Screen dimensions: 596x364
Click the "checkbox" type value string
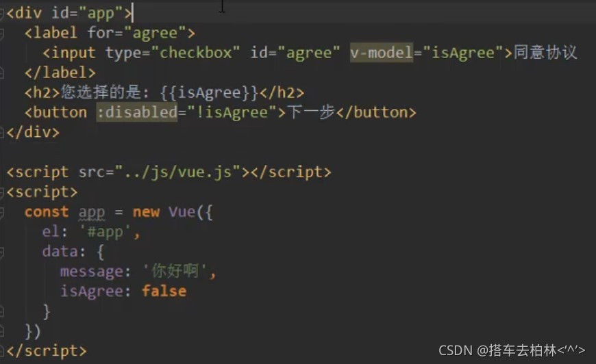(x=195, y=53)
